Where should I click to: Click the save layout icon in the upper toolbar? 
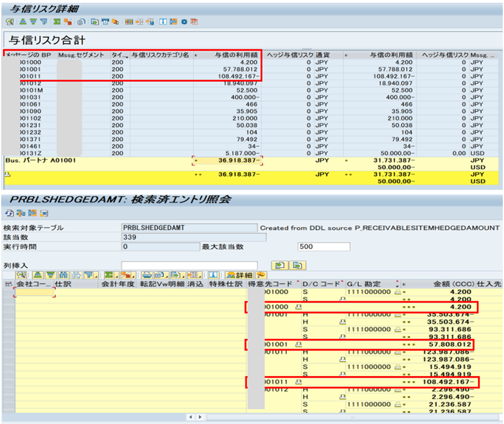(150, 22)
